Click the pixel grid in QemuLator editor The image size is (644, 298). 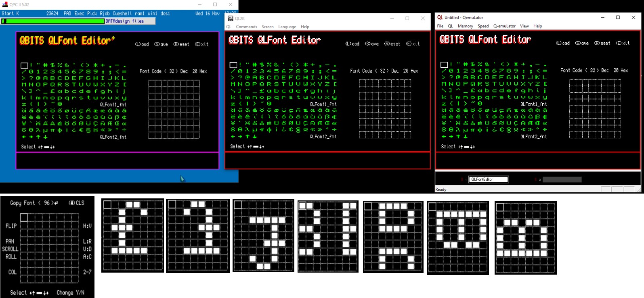[x=595, y=108]
